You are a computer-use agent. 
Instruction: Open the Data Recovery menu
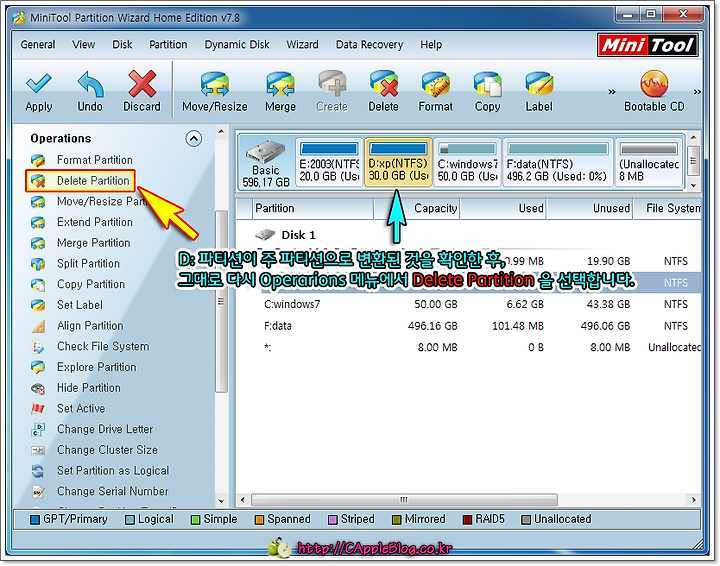[x=369, y=45]
